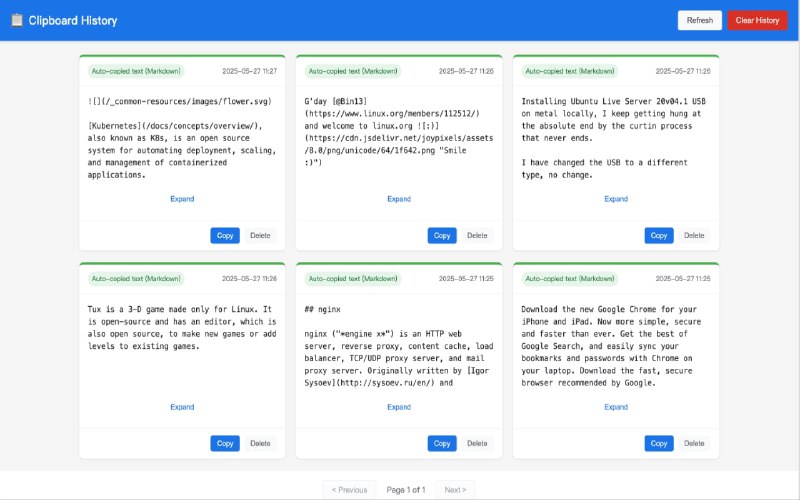The height and width of the screenshot is (500, 800).
Task: Delete the Google Chrome iPhone entry
Action: (694, 443)
